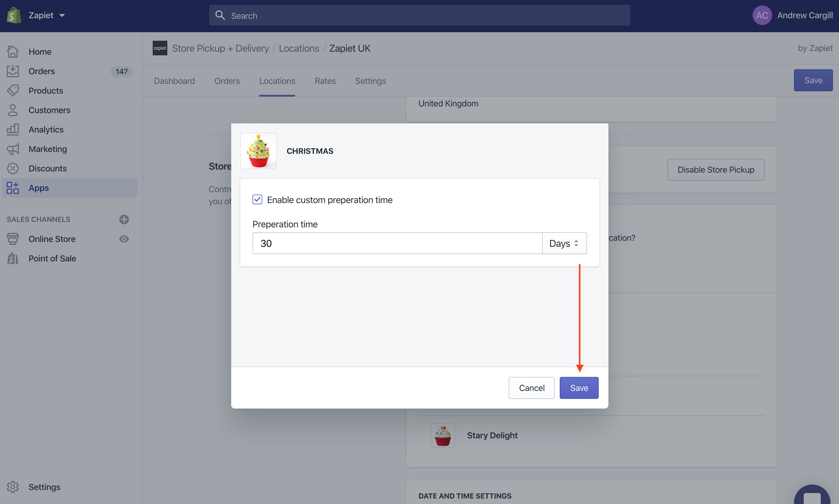Image resolution: width=839 pixels, height=504 pixels.
Task: Open Andrew Cargill account menu
Action: pos(805,15)
